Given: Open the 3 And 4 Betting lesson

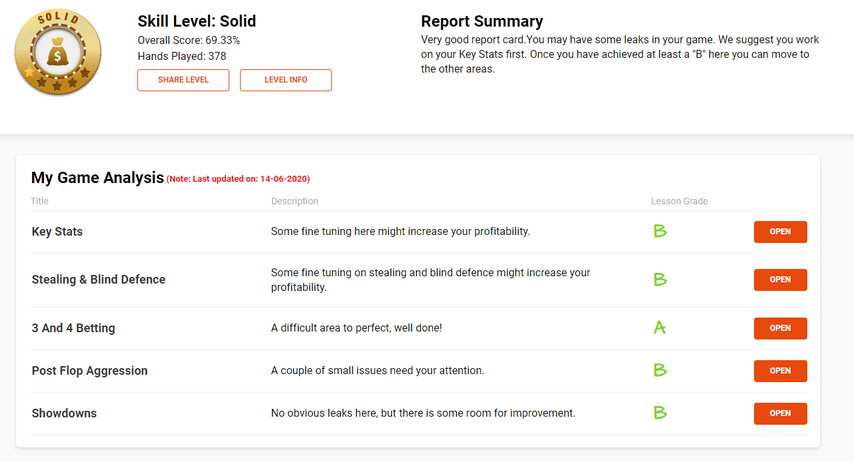Looking at the screenshot, I should [780, 328].
